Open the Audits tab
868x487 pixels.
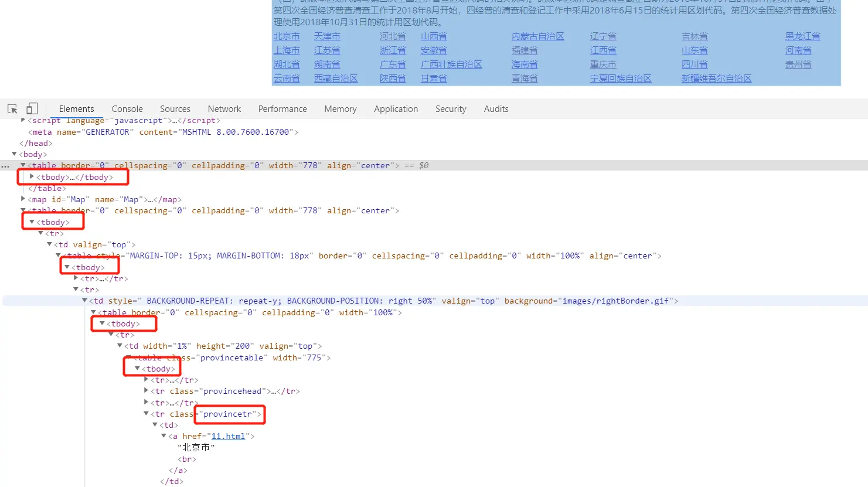click(x=496, y=109)
